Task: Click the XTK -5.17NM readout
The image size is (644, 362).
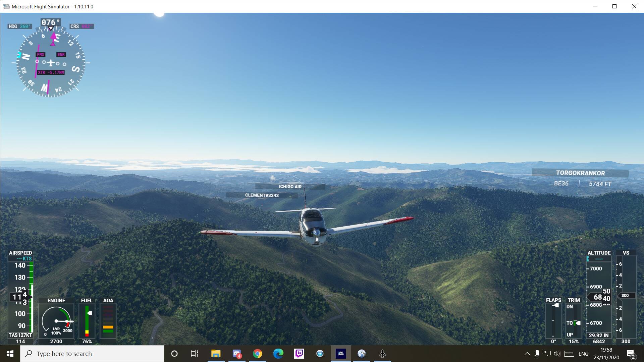Action: (x=51, y=72)
